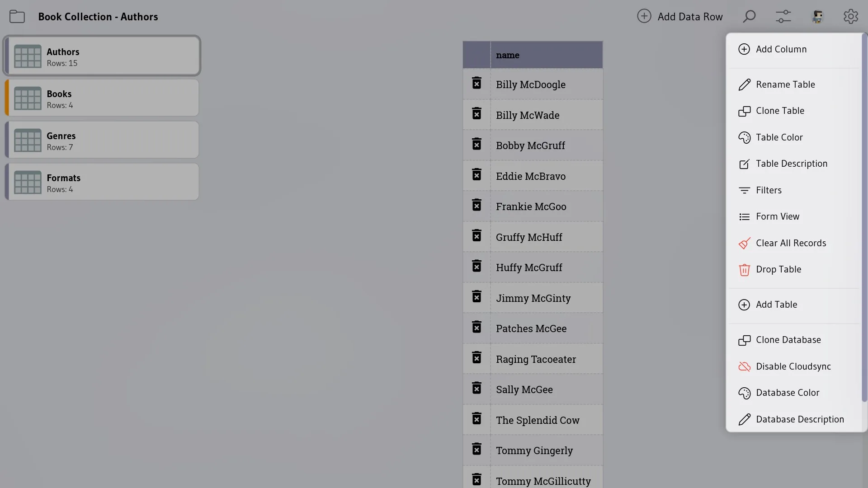868x488 pixels.
Task: Delete the Billy McWade row
Action: [x=476, y=113]
